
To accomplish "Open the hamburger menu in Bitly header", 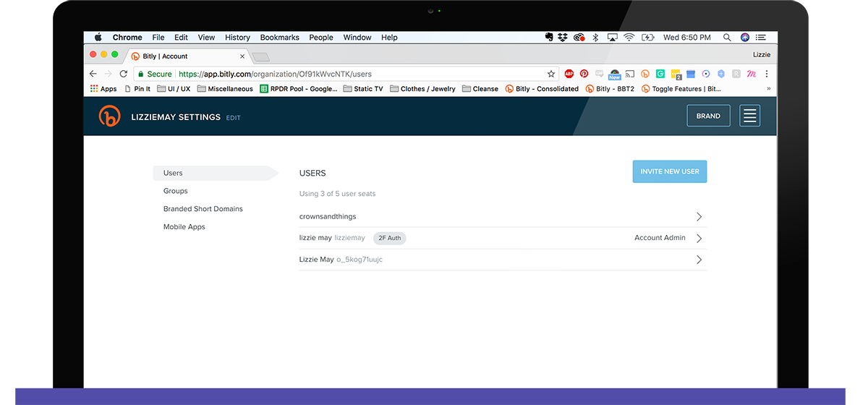I will coord(750,116).
